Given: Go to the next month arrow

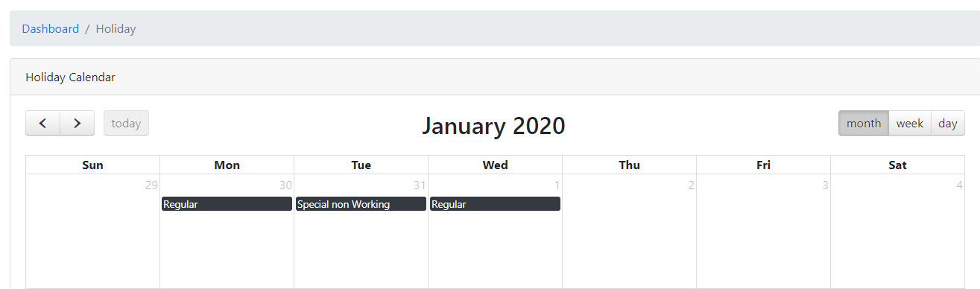Looking at the screenshot, I should tap(77, 123).
